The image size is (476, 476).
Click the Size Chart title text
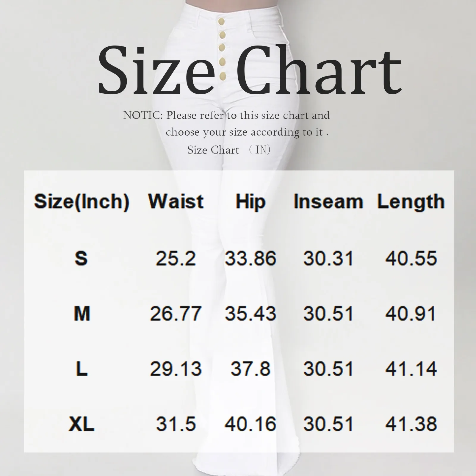click(x=250, y=69)
